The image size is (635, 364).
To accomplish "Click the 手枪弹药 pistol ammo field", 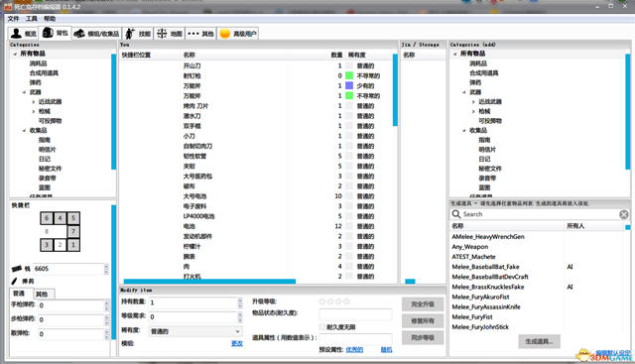I will pyautogui.click(x=72, y=305).
